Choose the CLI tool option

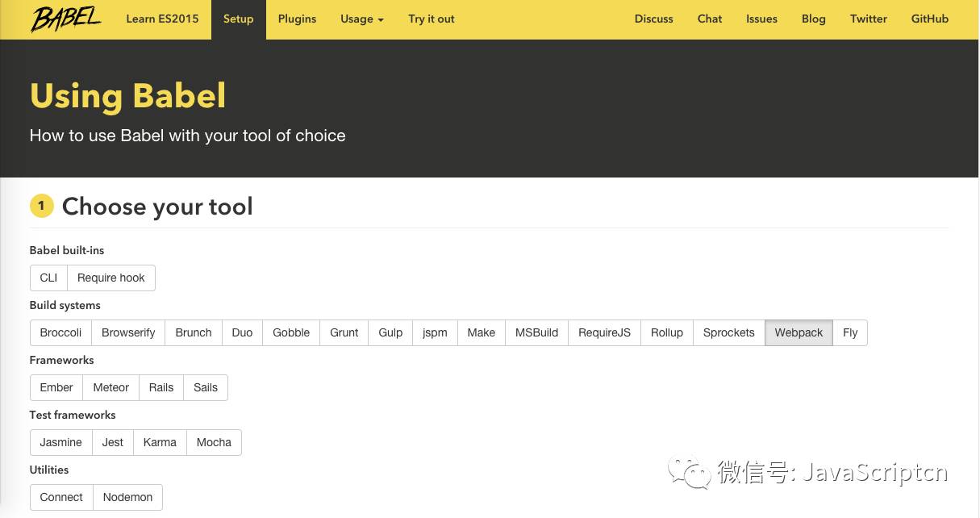[x=48, y=278]
